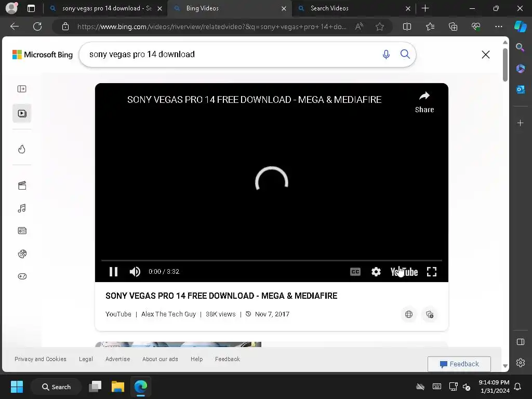532x399 pixels.
Task: Open Advertise footer link
Action: coord(117,359)
